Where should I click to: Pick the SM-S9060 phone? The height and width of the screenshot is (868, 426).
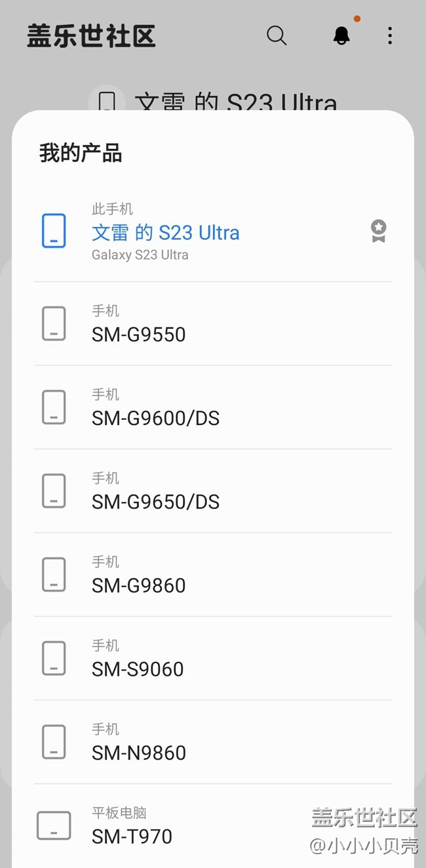point(138,669)
